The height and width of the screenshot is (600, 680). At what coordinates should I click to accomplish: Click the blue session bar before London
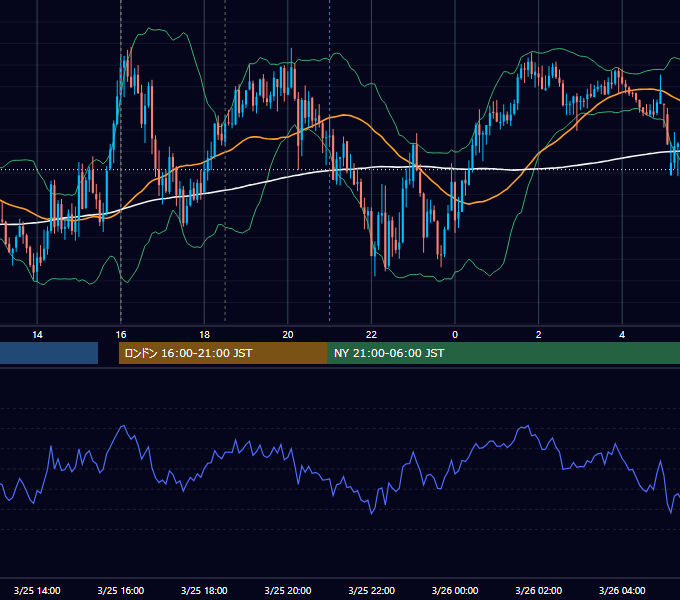pos(49,353)
